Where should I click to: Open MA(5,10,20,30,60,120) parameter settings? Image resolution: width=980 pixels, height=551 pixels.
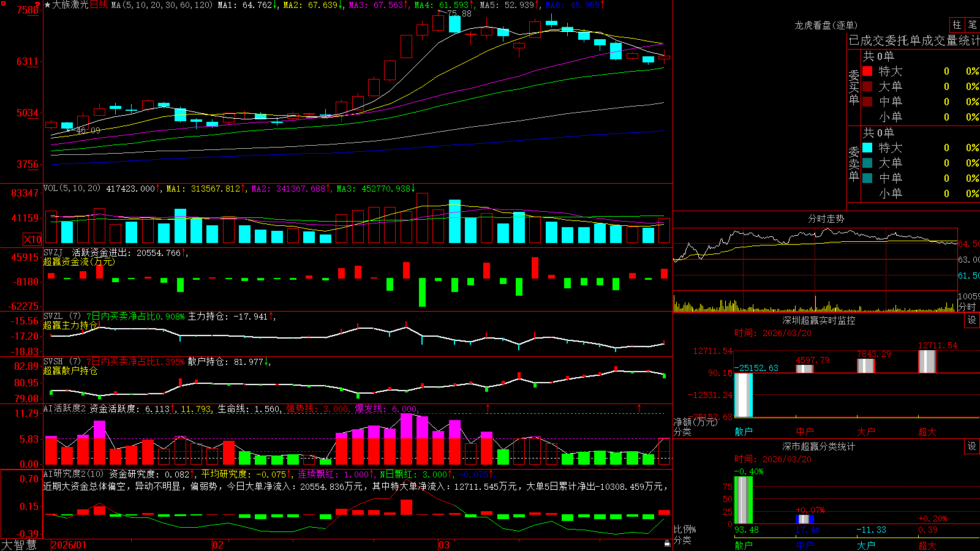click(162, 5)
